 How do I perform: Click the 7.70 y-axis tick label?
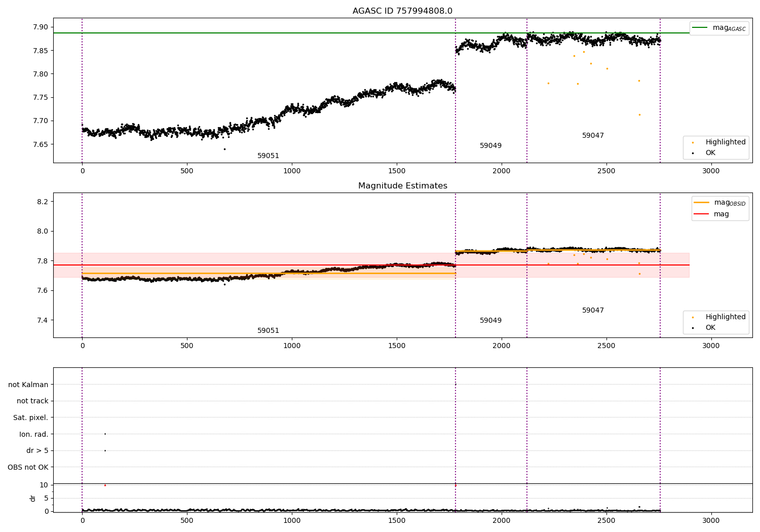click(x=41, y=121)
